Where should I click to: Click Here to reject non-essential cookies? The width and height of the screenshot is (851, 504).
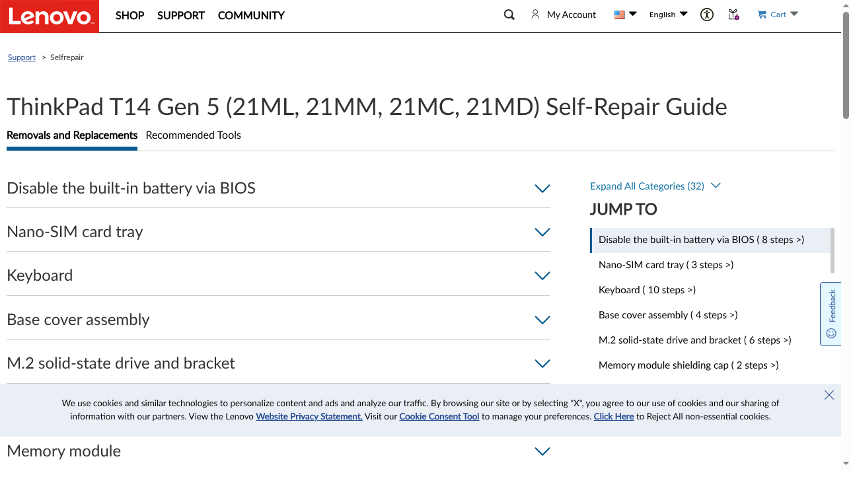[614, 417]
